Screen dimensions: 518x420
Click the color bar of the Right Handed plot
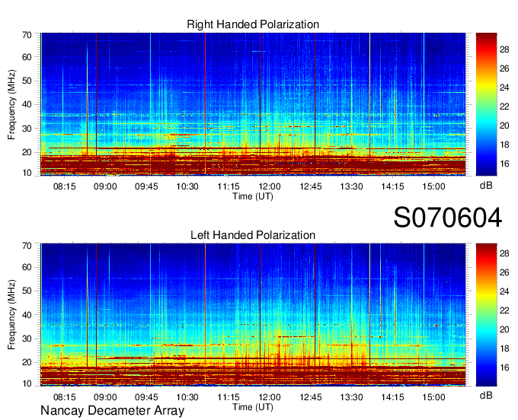click(486, 104)
